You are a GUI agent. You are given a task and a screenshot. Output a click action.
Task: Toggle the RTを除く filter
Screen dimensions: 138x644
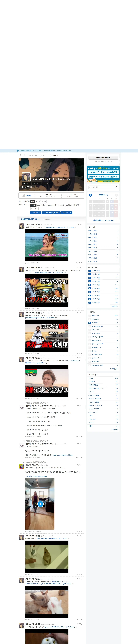[x=69, y=205]
